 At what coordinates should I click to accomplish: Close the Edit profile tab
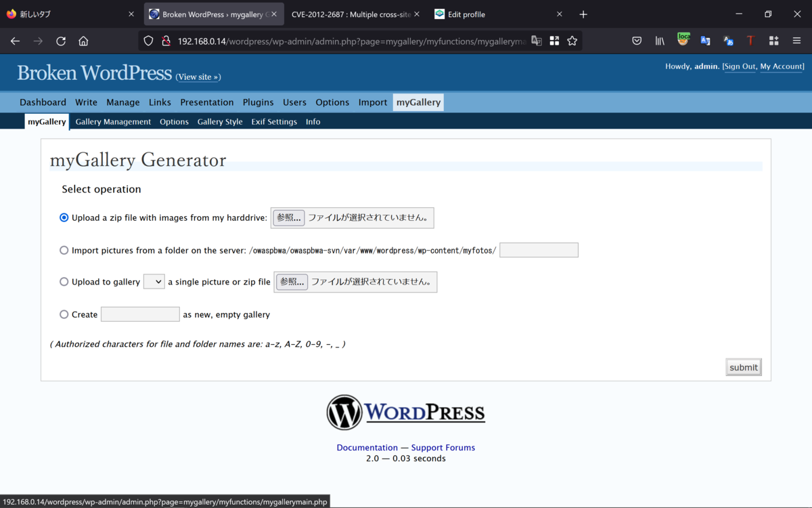coord(560,14)
